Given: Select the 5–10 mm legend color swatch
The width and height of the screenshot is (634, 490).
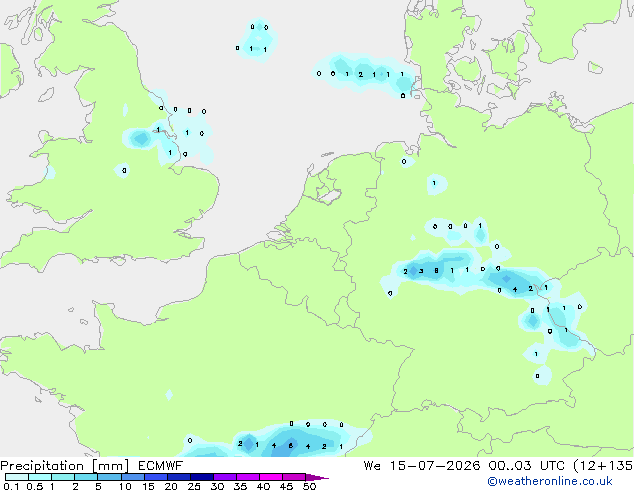Looking at the screenshot, I should tap(109, 477).
